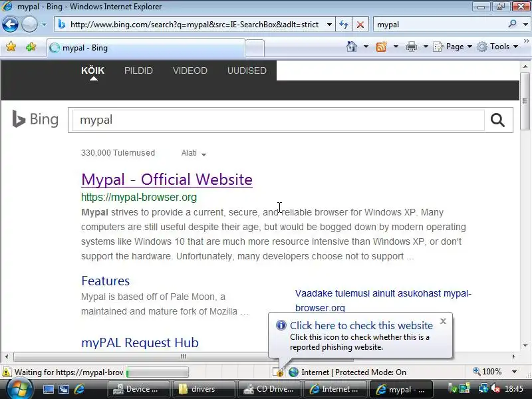532x399 pixels.
Task: Click the security warning icon in status bar
Action: click(6, 372)
